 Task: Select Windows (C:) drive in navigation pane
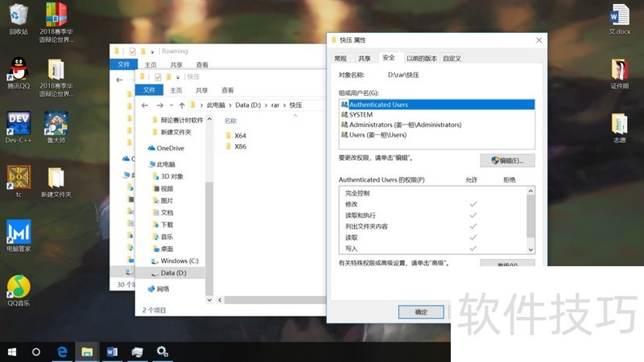point(179,261)
